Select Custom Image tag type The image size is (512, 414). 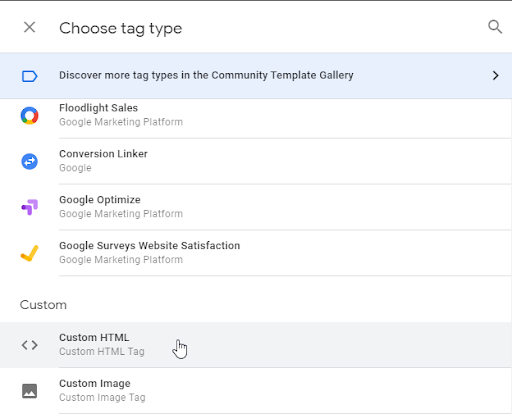256,391
